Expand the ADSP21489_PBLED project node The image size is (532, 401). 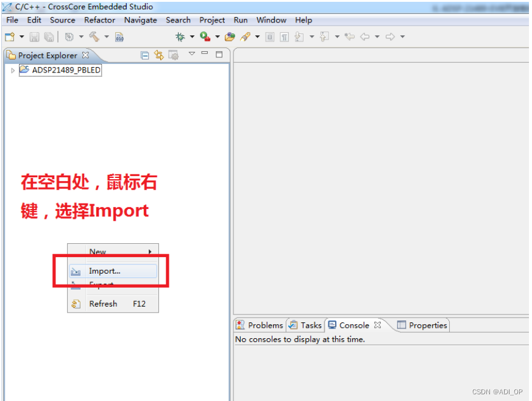(x=13, y=71)
